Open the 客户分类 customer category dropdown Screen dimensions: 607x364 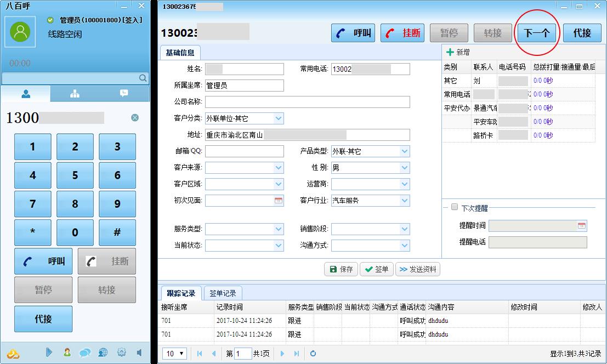[279, 118]
